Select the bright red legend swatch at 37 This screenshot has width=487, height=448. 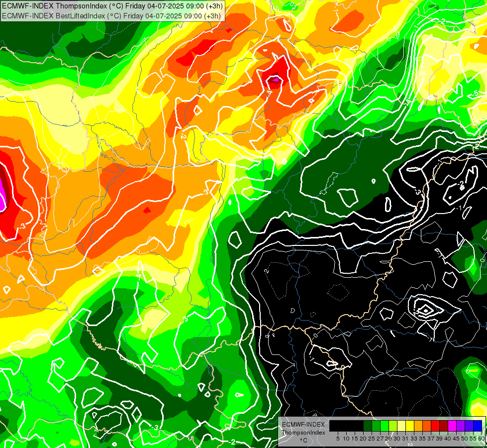click(x=435, y=426)
